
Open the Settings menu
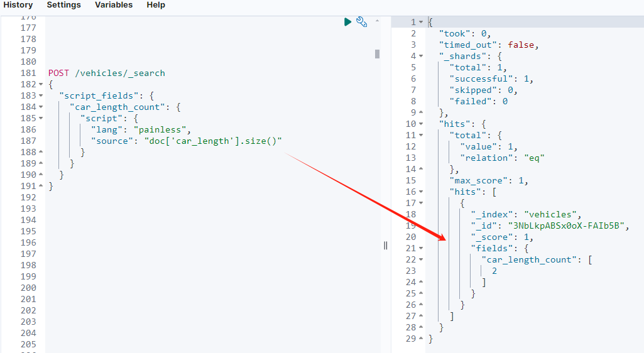point(63,5)
